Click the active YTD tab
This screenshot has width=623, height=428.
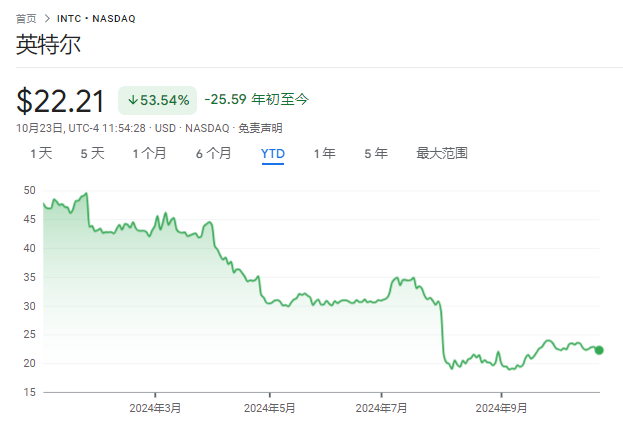[272, 154]
